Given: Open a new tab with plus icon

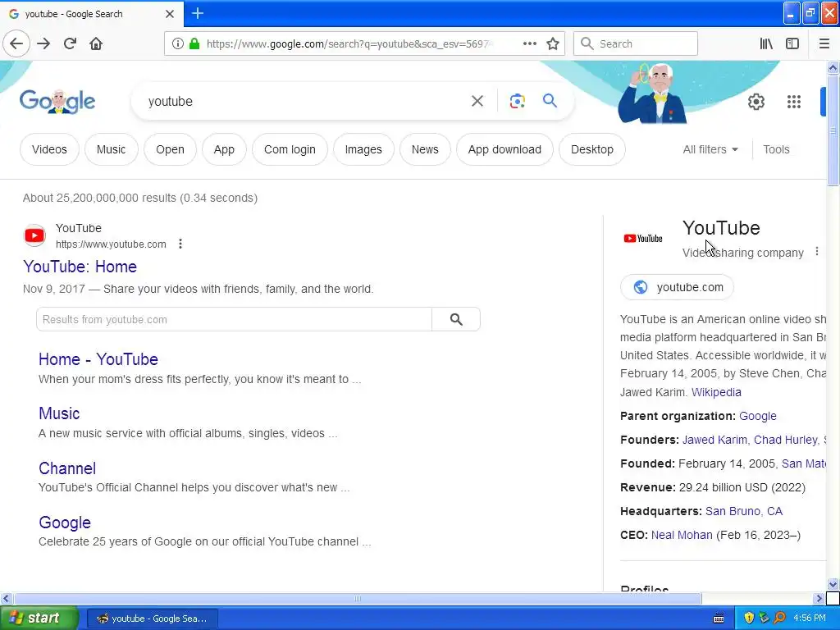Looking at the screenshot, I should (197, 13).
